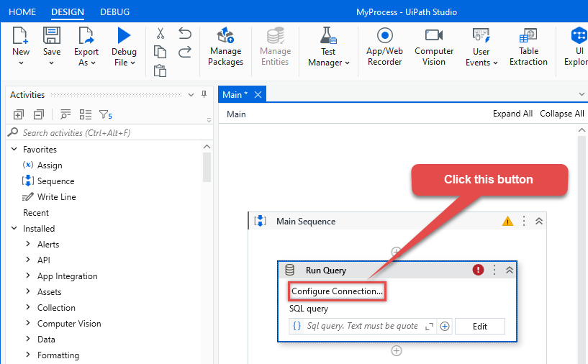This screenshot has height=364, width=588.
Task: Open UI Explorer
Action: tap(577, 47)
